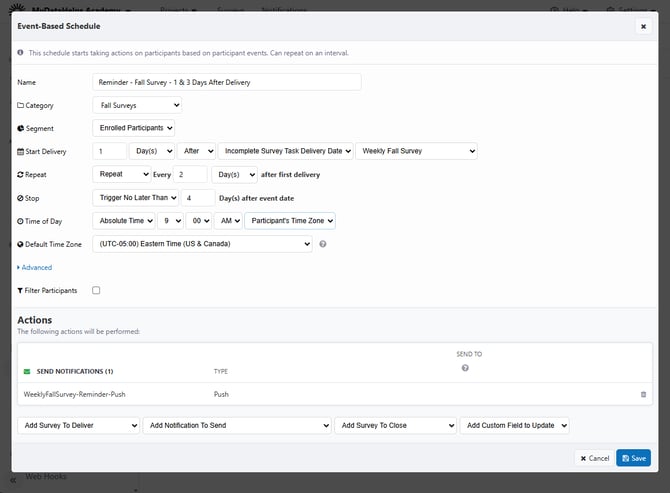
Task: Open the Weekly Fall Survey dropdown
Action: (416, 151)
